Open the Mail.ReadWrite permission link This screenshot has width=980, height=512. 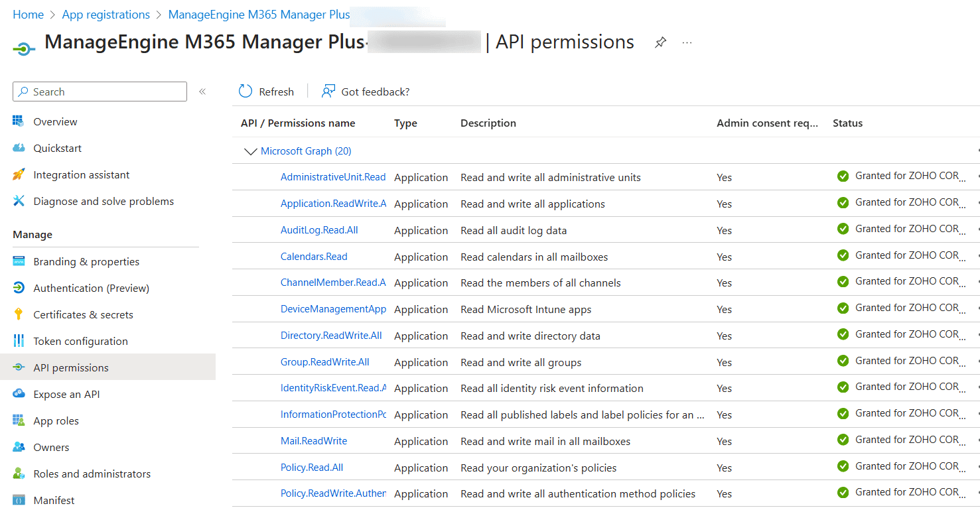(314, 441)
